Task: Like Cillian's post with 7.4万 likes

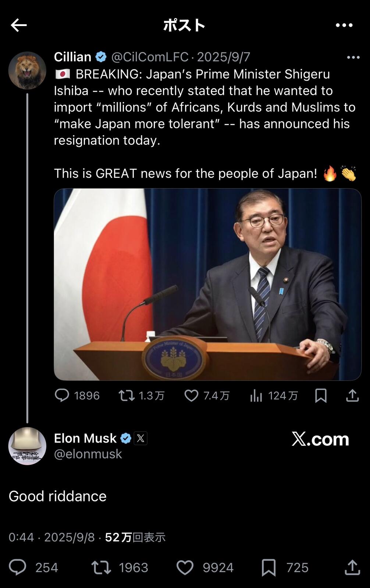Action: pyautogui.click(x=191, y=395)
